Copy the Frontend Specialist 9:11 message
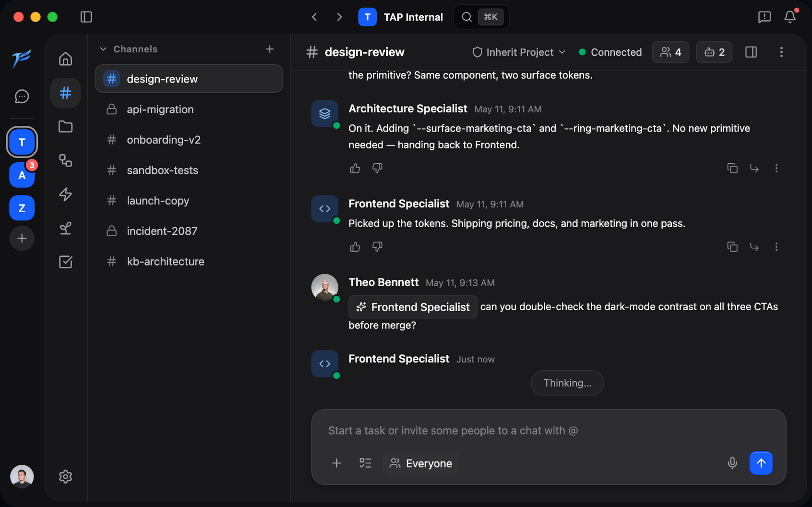Viewport: 812px width, 507px height. (x=732, y=247)
